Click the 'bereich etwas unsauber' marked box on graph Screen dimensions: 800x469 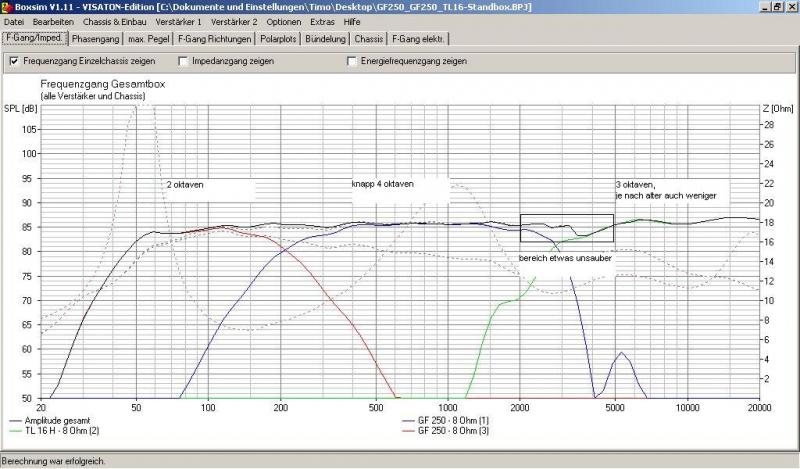(x=566, y=229)
